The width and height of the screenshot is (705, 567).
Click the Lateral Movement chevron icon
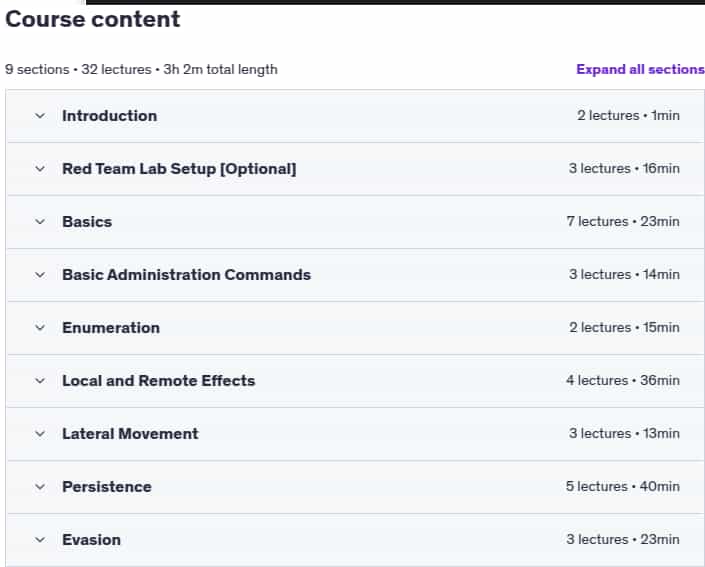coord(40,434)
